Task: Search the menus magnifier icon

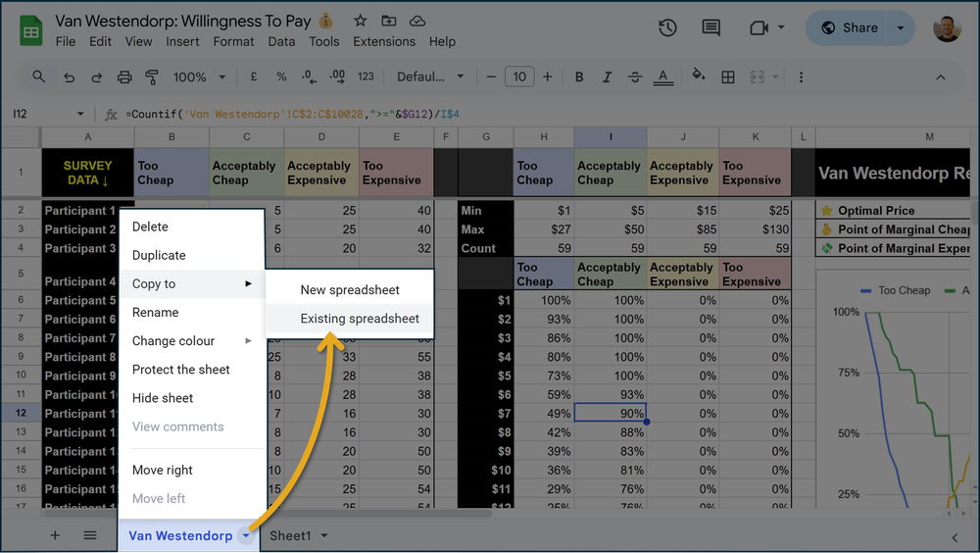Action: [39, 76]
